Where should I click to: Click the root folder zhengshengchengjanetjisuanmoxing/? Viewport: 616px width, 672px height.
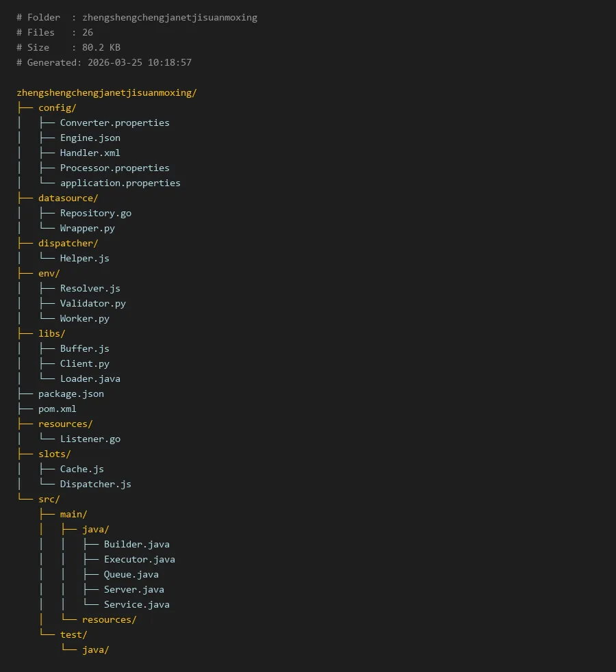pos(106,92)
